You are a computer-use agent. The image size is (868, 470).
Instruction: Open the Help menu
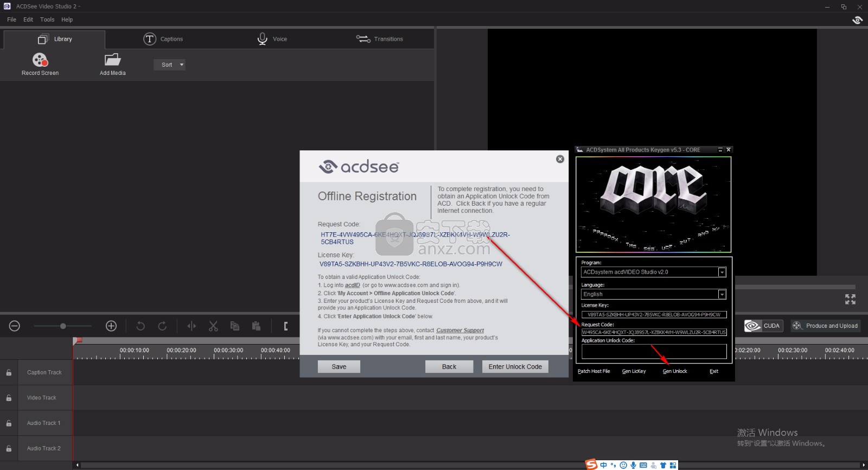coord(67,20)
